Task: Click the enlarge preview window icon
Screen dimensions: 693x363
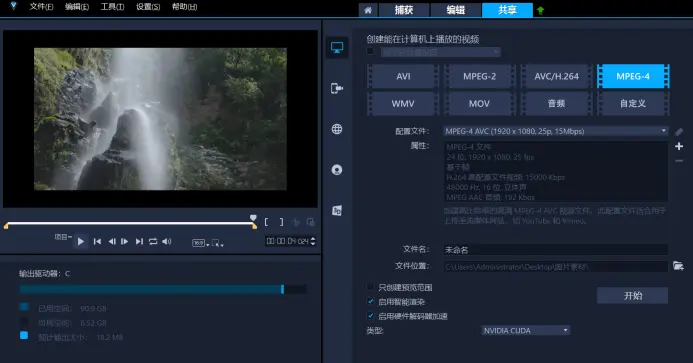Action: (x=311, y=222)
